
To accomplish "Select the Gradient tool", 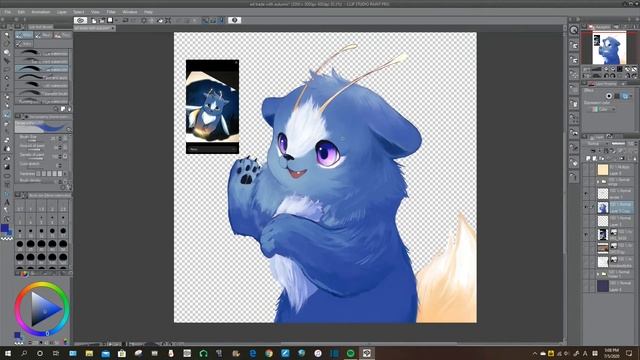I will click(7, 167).
